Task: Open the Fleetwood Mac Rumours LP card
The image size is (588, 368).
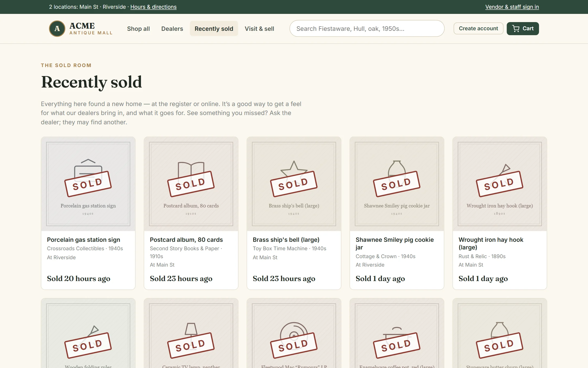Action: pyautogui.click(x=294, y=333)
